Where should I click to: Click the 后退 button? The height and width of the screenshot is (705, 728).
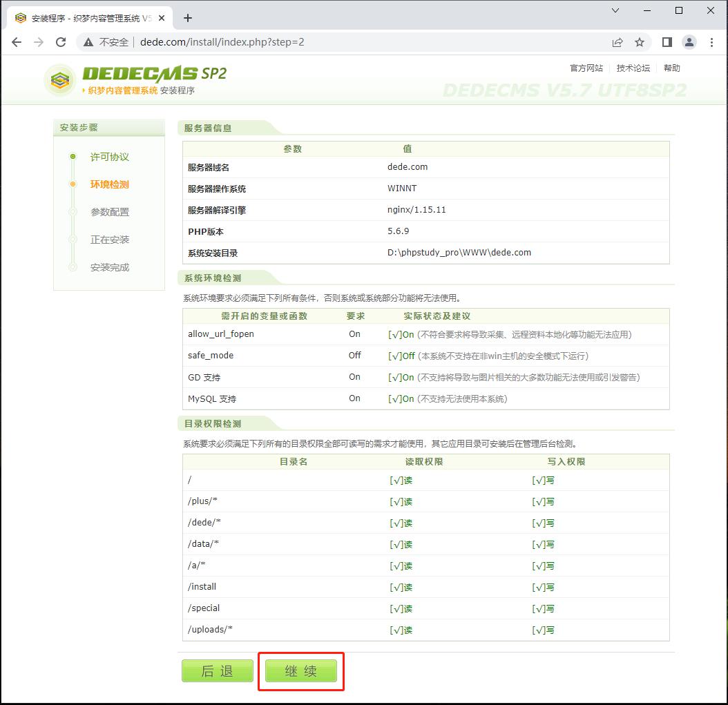pyautogui.click(x=218, y=670)
